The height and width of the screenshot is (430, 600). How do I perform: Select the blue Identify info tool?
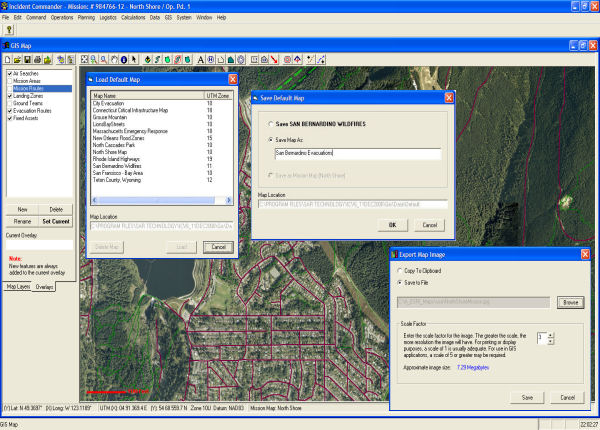pyautogui.click(x=124, y=60)
